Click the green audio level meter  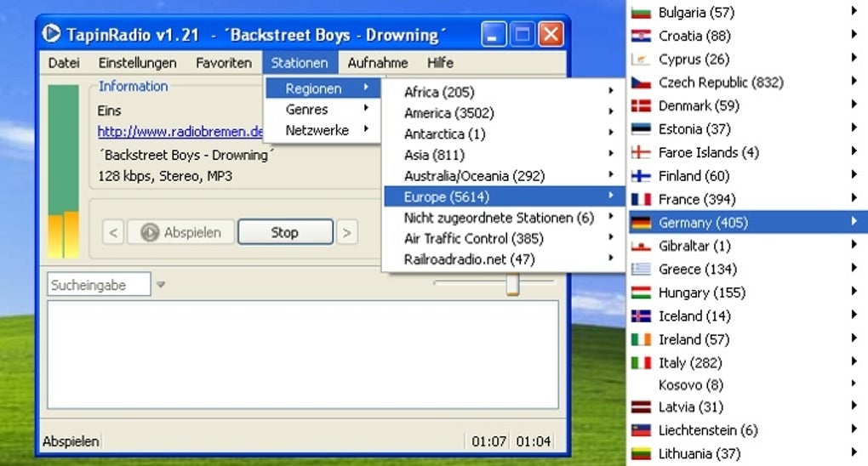click(x=63, y=172)
